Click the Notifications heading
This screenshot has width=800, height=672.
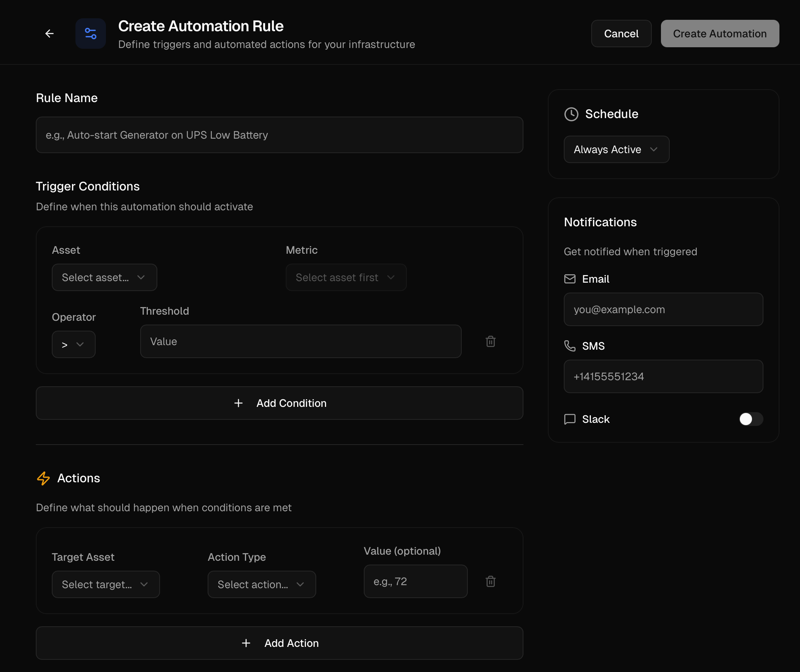coord(600,222)
